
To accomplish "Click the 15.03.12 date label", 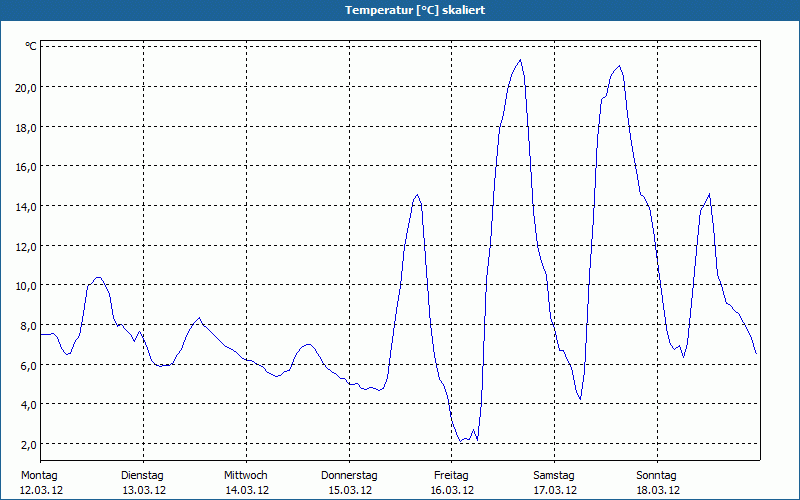I will coord(350,490).
